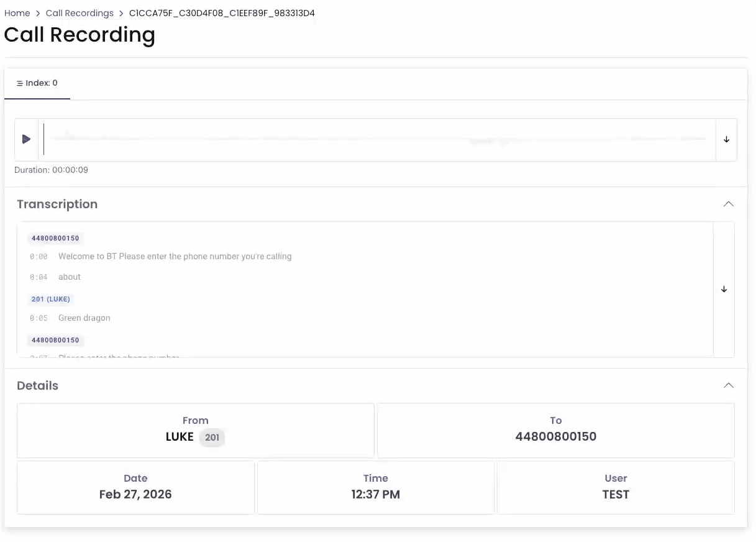Image resolution: width=756 pixels, height=542 pixels.
Task: Open the Home breadcrumb item
Action: (17, 12)
